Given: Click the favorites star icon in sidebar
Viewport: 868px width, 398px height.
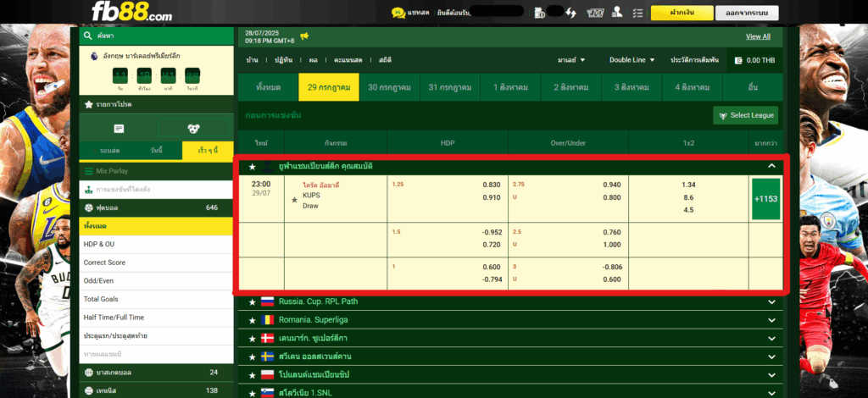Looking at the screenshot, I should point(88,104).
